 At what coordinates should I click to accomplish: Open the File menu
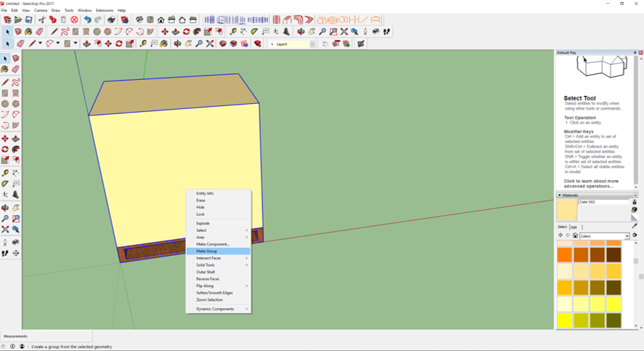tap(4, 10)
